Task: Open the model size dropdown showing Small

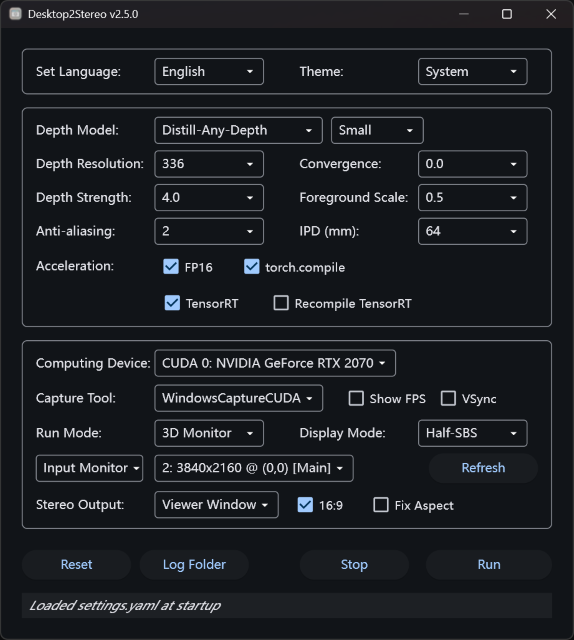Action: coord(377,131)
